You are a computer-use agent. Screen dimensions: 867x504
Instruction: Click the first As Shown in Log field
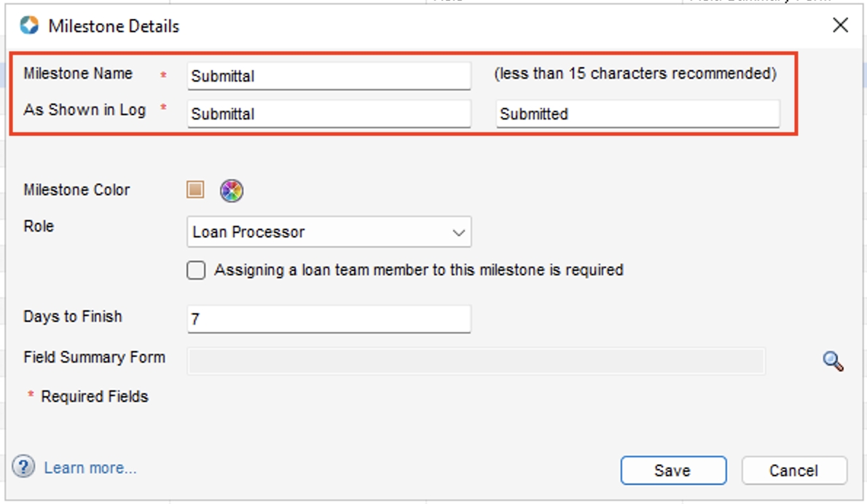coord(329,114)
